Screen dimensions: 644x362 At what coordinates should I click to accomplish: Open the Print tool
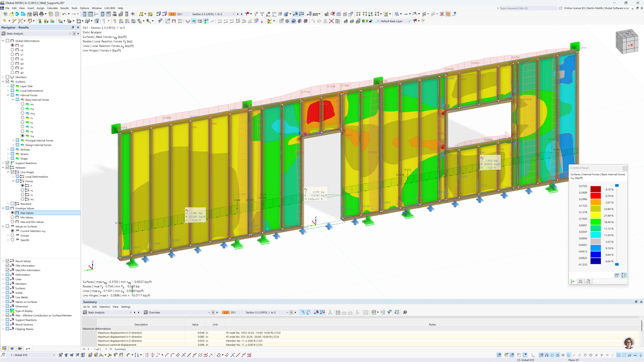tap(41, 14)
